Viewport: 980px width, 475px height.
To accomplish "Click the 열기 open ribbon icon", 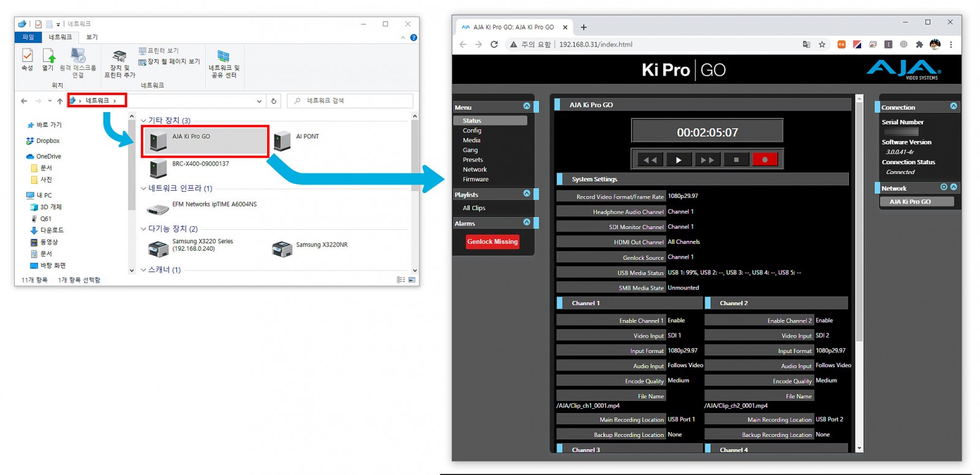I will click(48, 60).
